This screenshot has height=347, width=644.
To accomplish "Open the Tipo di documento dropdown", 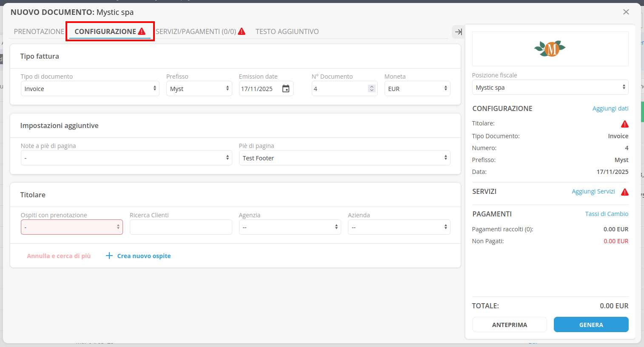I will coord(90,88).
